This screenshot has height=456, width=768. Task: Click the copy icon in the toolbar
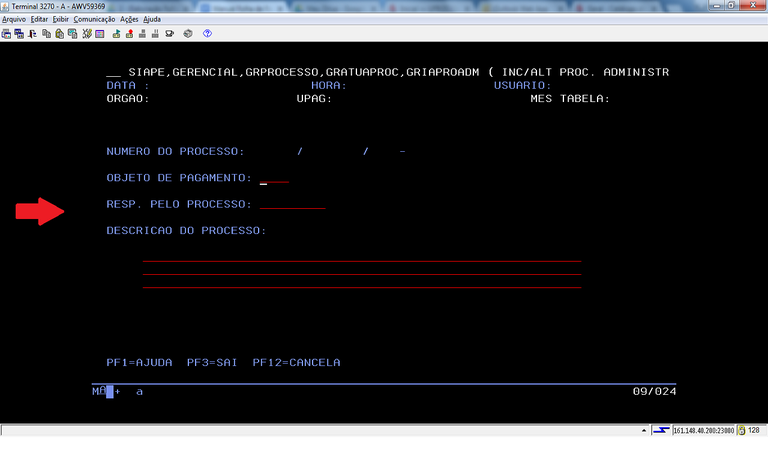(x=47, y=33)
